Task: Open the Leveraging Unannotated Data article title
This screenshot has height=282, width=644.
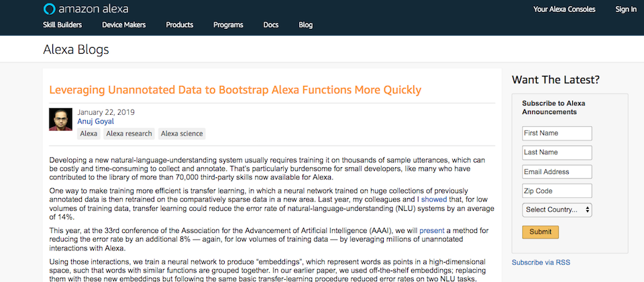Action: coord(235,89)
